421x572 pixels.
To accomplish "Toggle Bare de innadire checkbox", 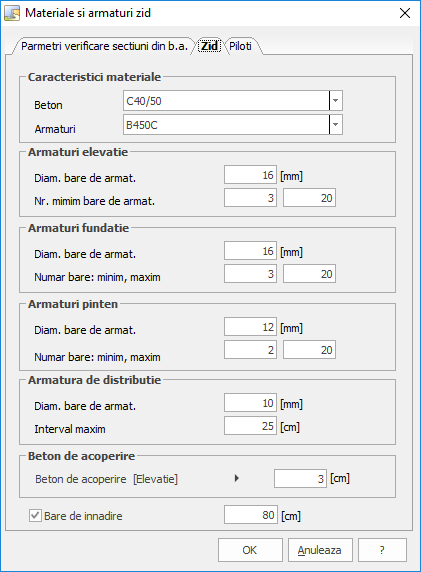I will 35,516.
